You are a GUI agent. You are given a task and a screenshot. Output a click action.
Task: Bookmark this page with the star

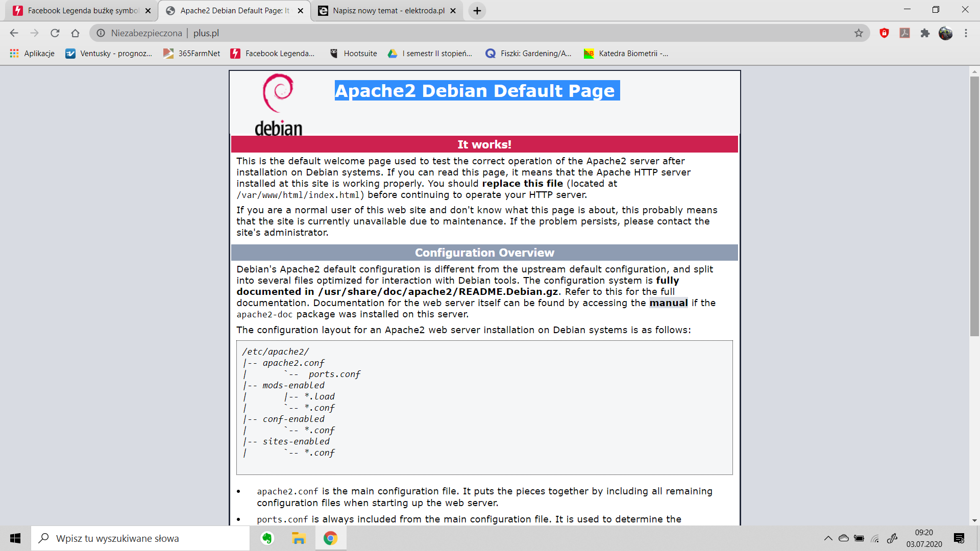(x=859, y=33)
